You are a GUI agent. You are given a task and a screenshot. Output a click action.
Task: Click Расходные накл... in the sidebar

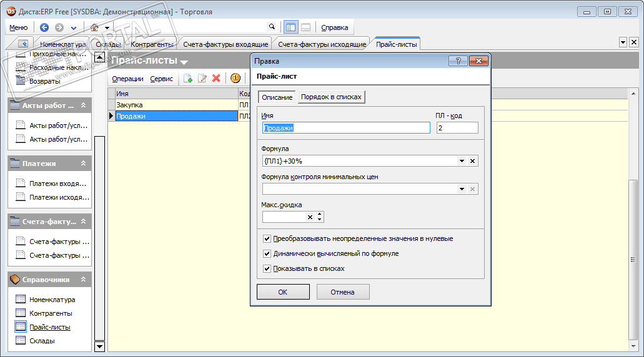[59, 67]
